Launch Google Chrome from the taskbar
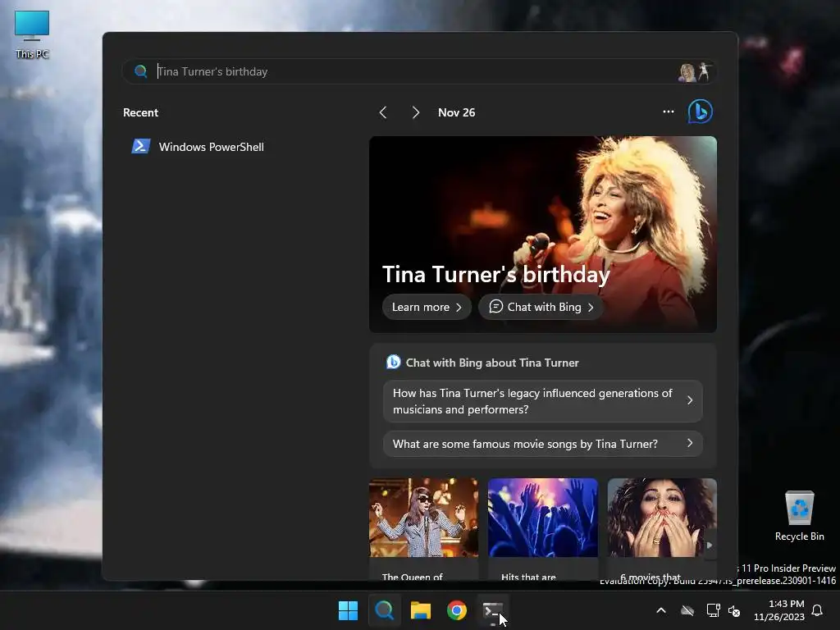Image resolution: width=840 pixels, height=630 pixels. click(457, 610)
